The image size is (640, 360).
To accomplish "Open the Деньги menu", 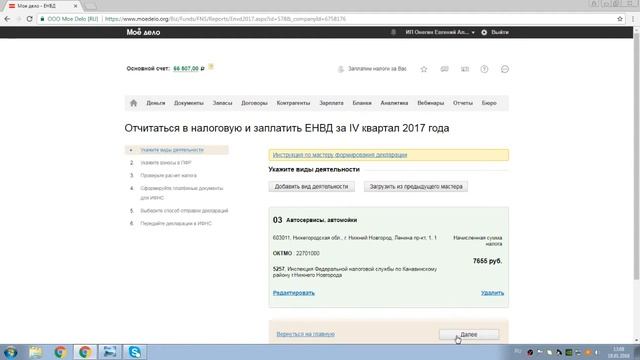I will pyautogui.click(x=156, y=103).
